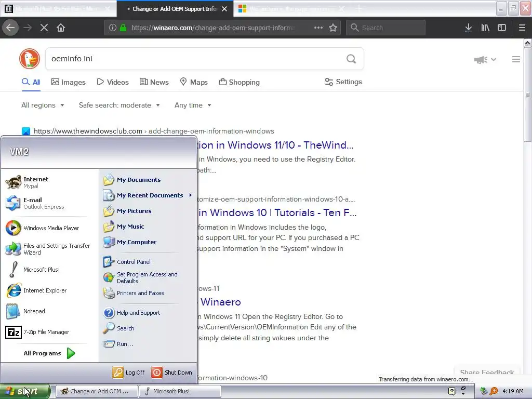Click the page vertical scrollbar thumb
532x399 pixels.
tap(527, 95)
